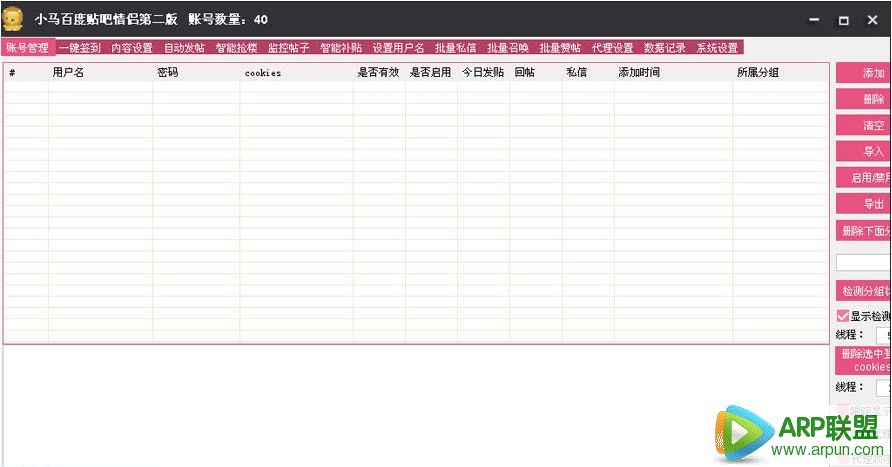892x467 pixels.
Task: Click the 添加 button
Action: coord(864,73)
